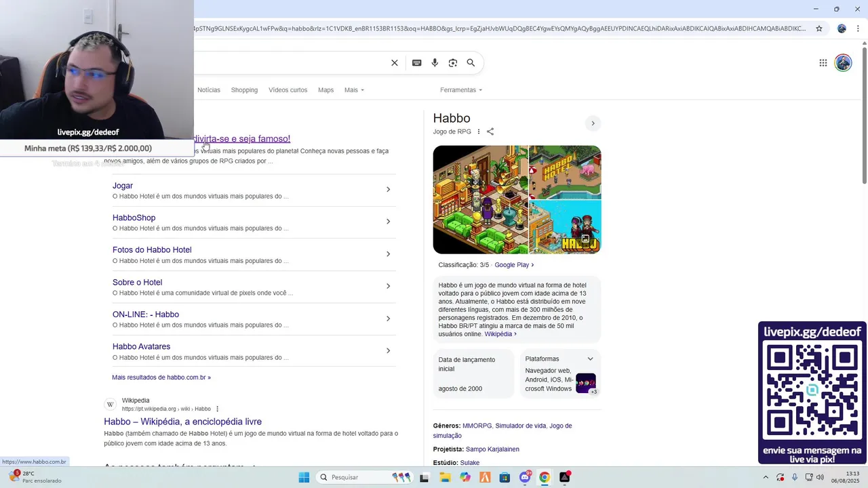868x488 pixels.
Task: Open the Google apps grid
Action: pos(823,63)
